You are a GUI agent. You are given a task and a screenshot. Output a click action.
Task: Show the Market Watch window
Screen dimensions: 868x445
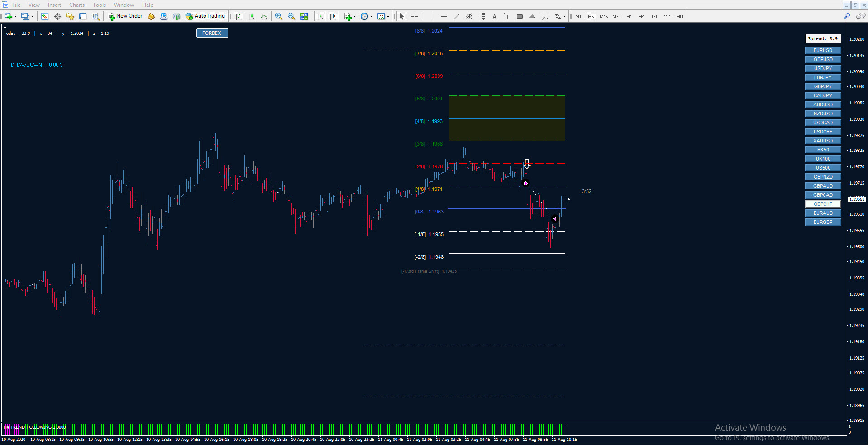pyautogui.click(x=45, y=16)
